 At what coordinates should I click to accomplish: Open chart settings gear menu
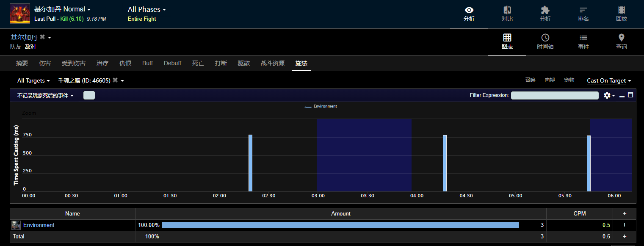pyautogui.click(x=609, y=96)
